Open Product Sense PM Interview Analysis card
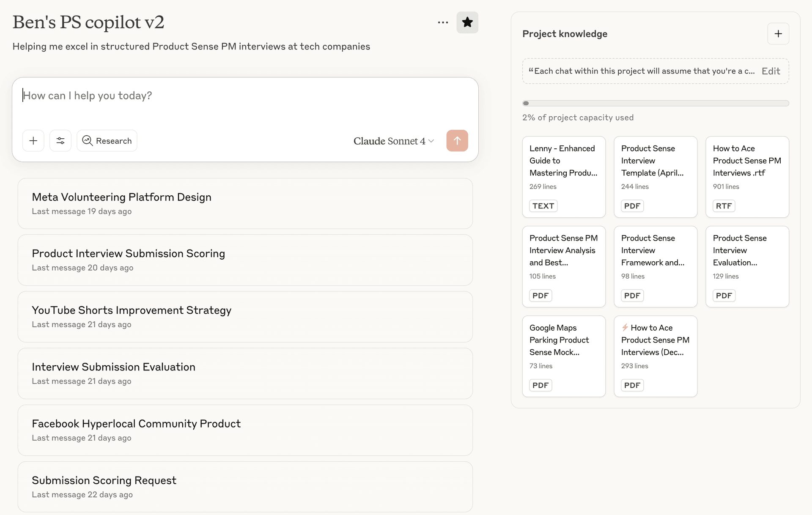The width and height of the screenshot is (812, 515). tap(564, 266)
